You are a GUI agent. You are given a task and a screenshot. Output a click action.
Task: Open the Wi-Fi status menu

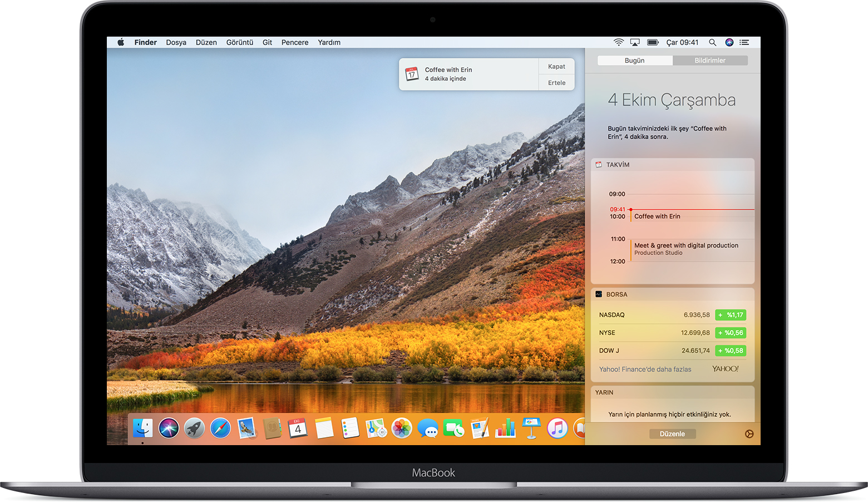pyautogui.click(x=618, y=42)
